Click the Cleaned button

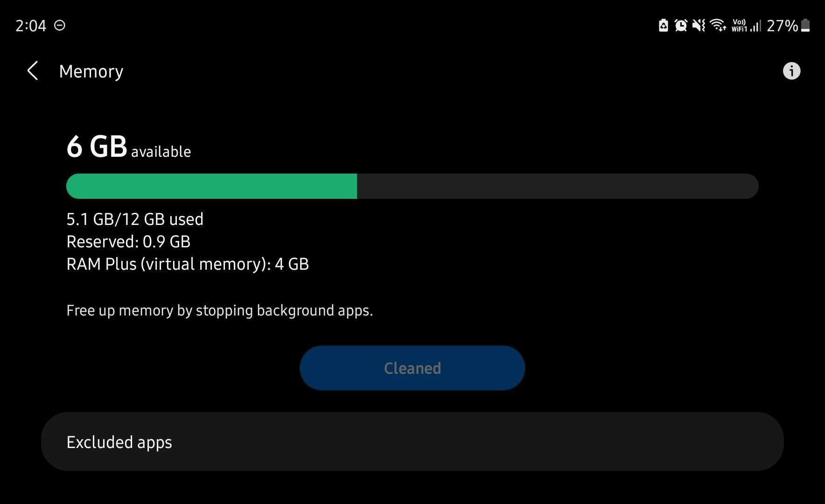[412, 368]
